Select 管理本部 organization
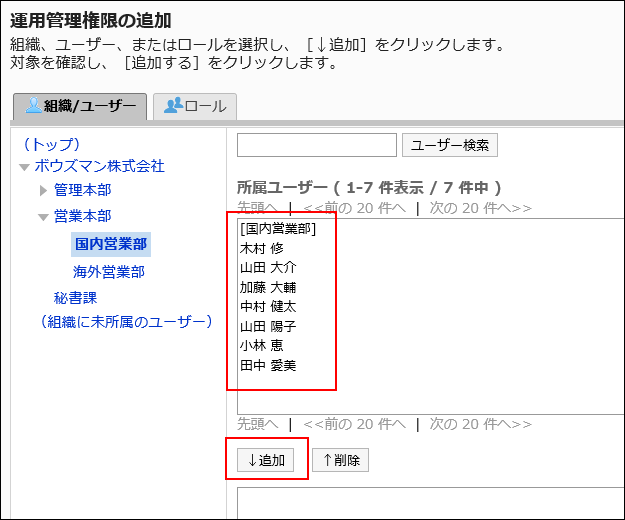625x520 pixels. point(83,190)
